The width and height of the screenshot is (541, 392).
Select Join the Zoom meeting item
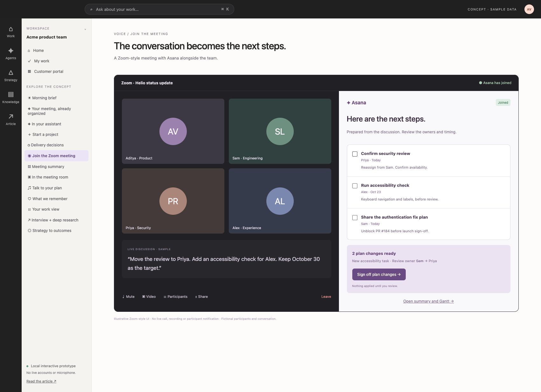coord(56,156)
